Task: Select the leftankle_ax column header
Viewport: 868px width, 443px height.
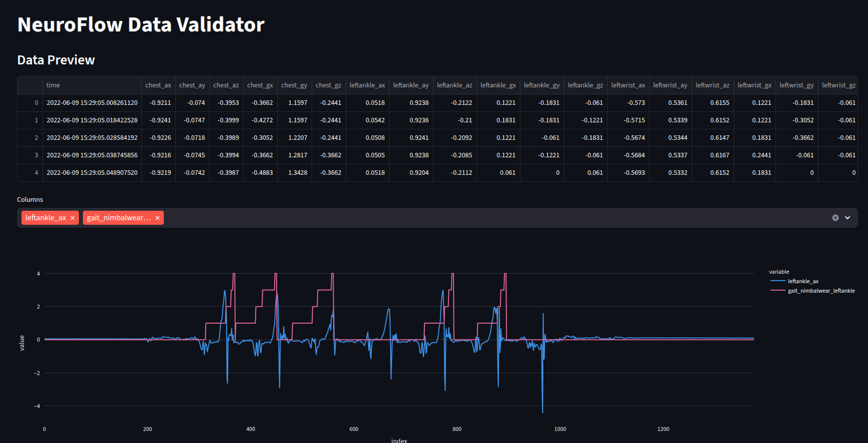Action: tap(367, 85)
